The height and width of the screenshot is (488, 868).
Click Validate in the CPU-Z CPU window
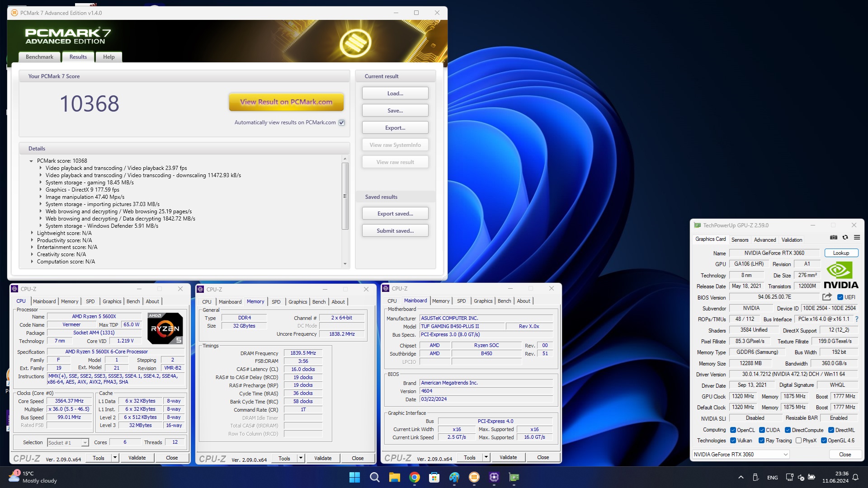pyautogui.click(x=137, y=458)
